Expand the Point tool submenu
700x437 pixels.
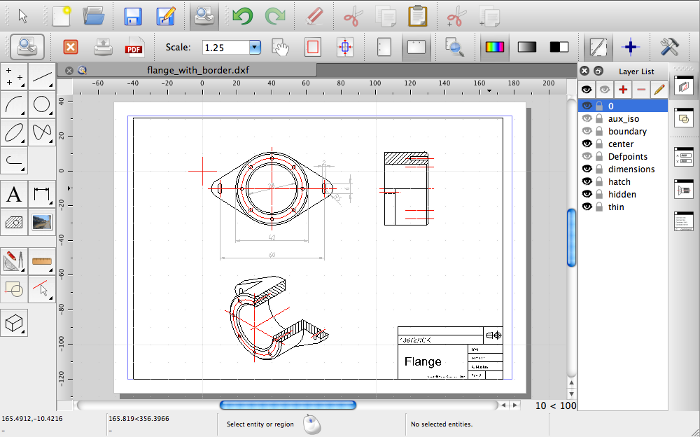pos(15,76)
